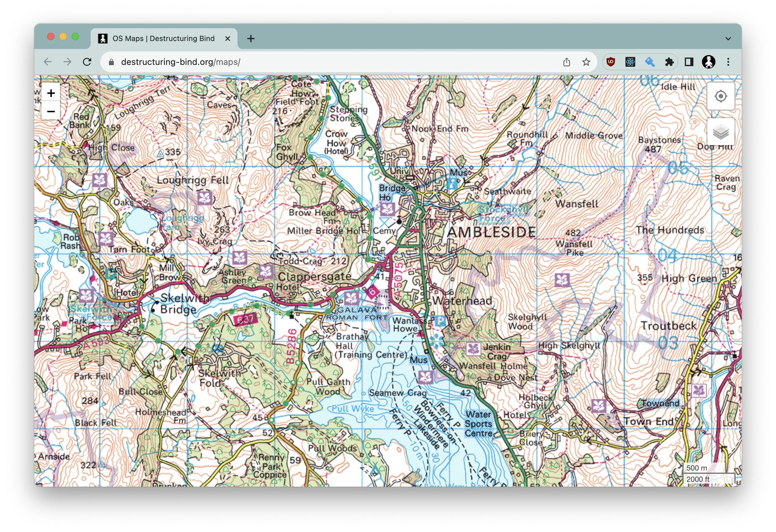Toggle the browser side panel
Image resolution: width=776 pixels, height=532 pixels.
pos(689,62)
